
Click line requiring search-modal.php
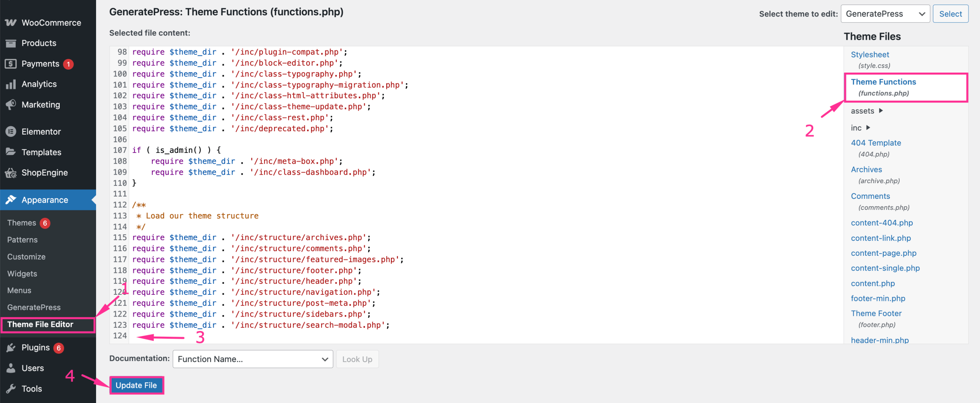click(x=261, y=325)
